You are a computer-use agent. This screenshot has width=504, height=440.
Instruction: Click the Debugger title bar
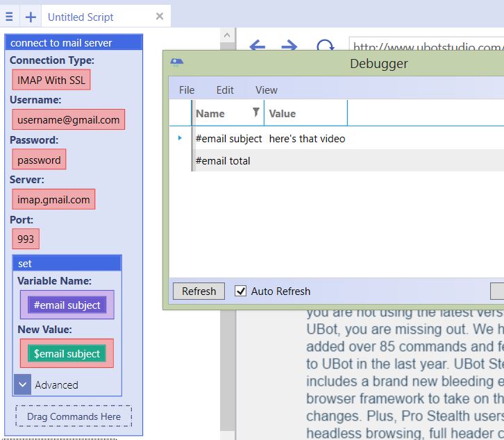(x=335, y=63)
